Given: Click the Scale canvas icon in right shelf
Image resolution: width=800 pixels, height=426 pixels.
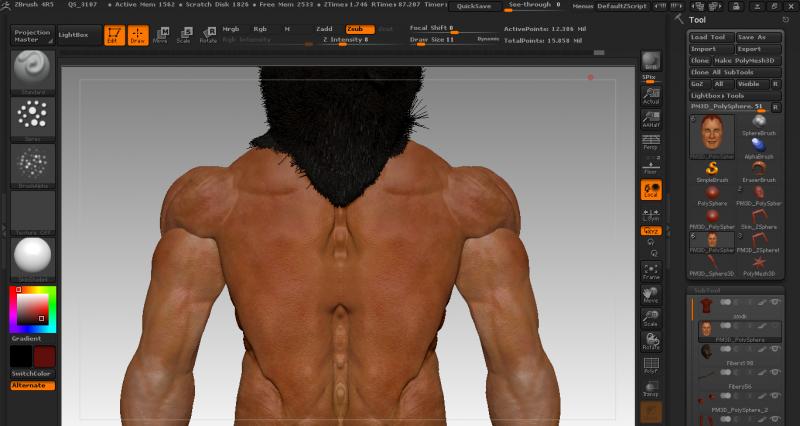Looking at the screenshot, I should (x=651, y=318).
